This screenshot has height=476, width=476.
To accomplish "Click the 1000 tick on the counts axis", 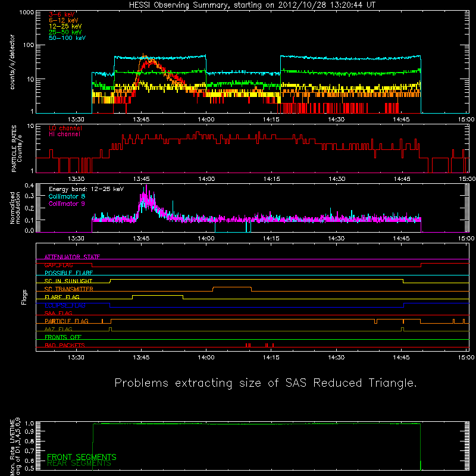I will coord(27,12).
